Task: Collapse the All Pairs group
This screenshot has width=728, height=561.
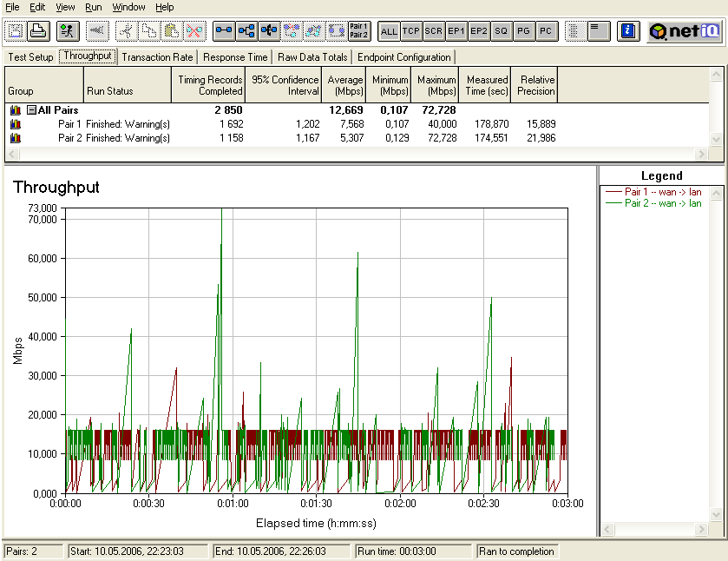Action: tap(31, 110)
